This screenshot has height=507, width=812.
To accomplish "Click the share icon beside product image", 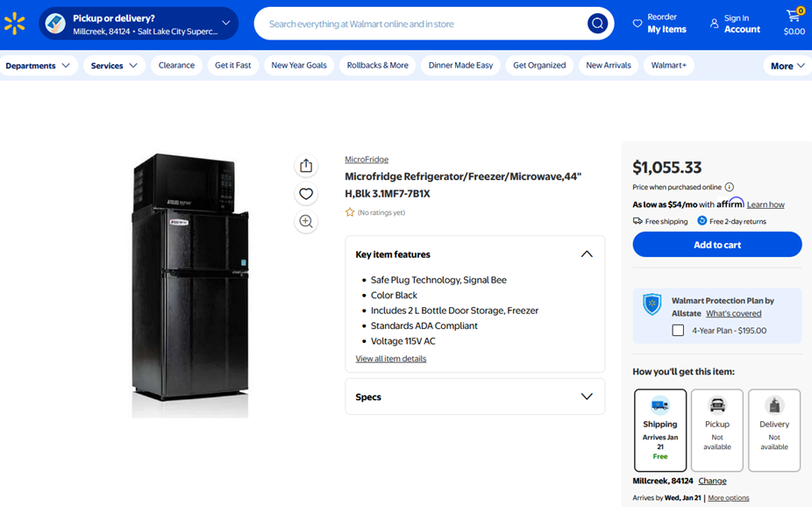I will [306, 166].
